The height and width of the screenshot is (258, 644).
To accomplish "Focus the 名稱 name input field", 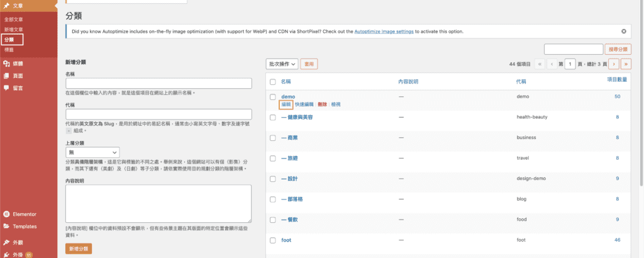I will [x=158, y=84].
